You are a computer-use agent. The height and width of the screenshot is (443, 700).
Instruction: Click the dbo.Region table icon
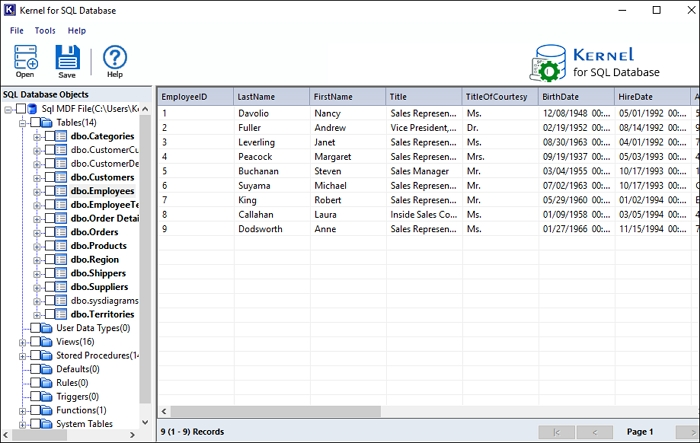62,259
